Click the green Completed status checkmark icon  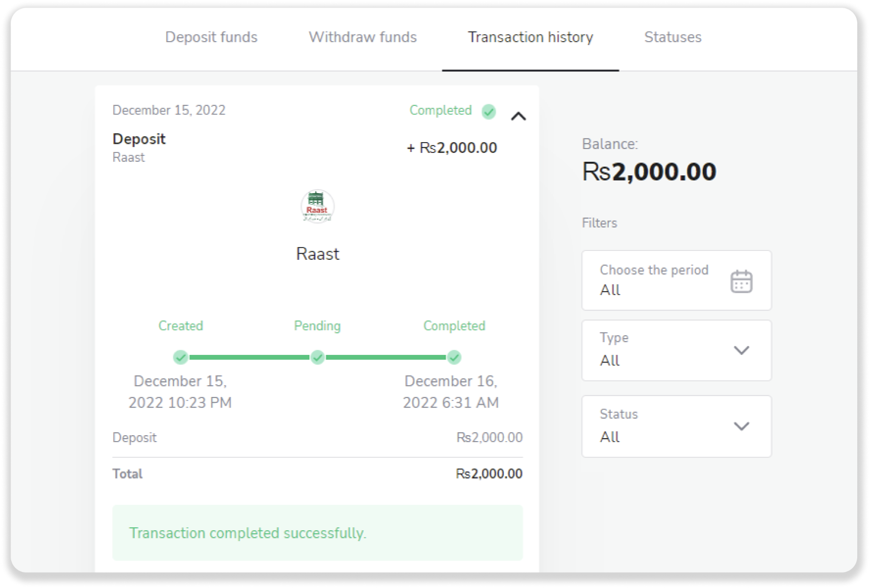(x=489, y=112)
